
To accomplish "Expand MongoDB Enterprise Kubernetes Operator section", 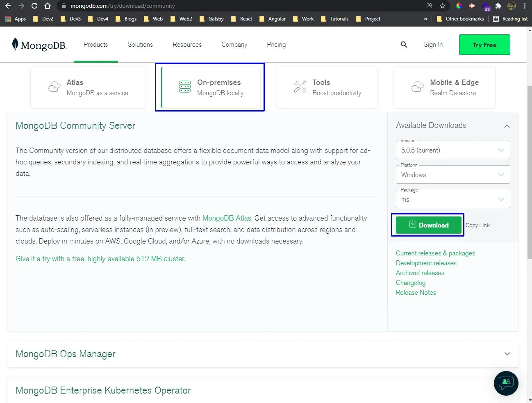I will click(263, 390).
